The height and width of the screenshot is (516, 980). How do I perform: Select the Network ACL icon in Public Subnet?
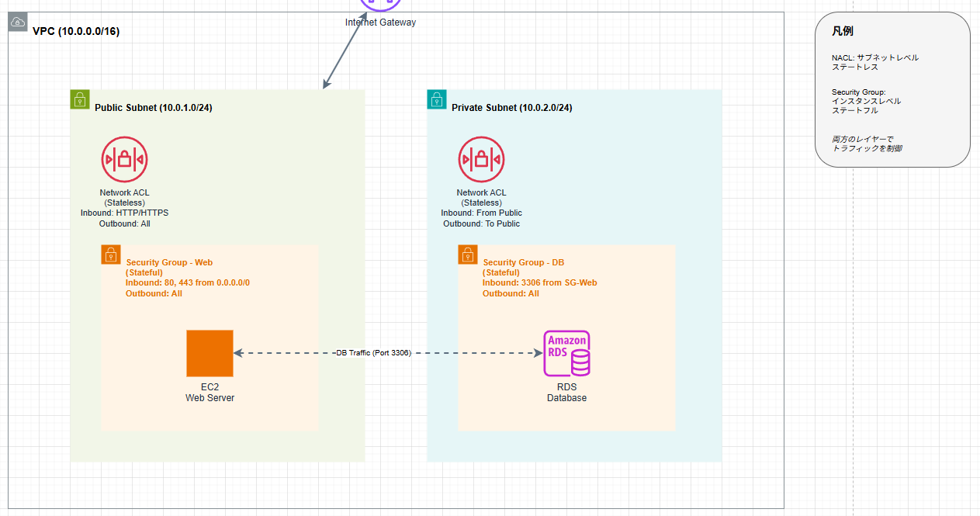124,160
